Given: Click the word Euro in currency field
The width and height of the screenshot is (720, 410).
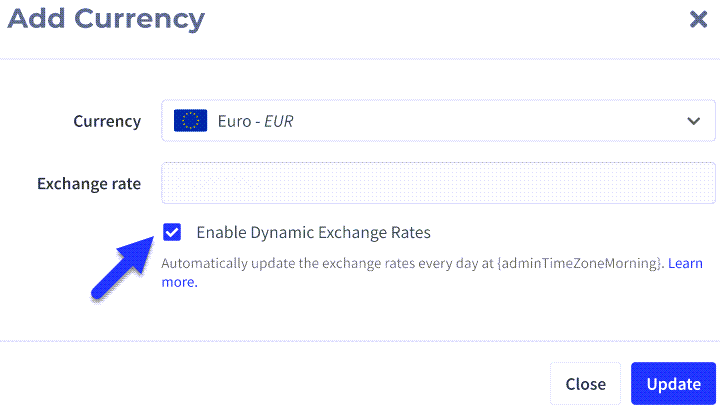Looking at the screenshot, I should pyautogui.click(x=235, y=121).
